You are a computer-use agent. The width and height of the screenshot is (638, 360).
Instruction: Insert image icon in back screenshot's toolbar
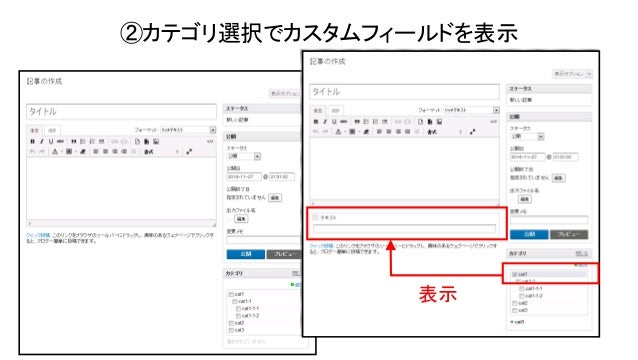tap(156, 142)
